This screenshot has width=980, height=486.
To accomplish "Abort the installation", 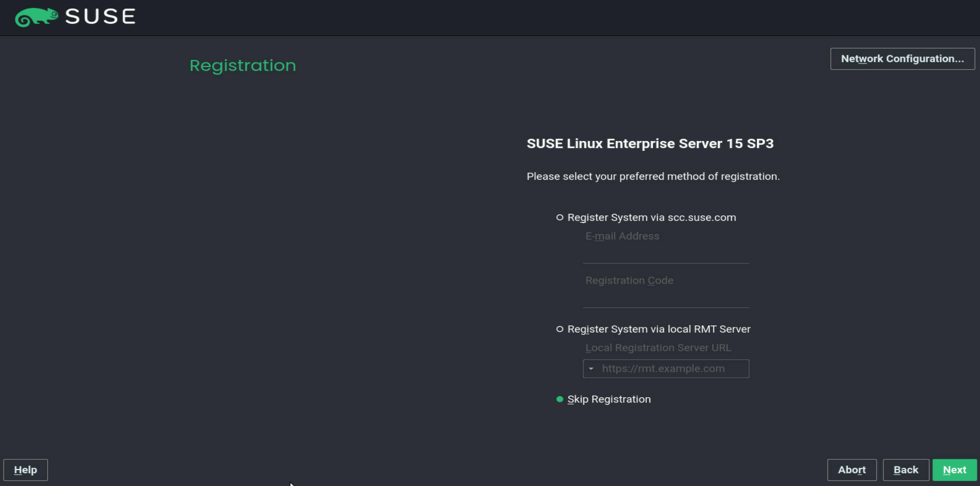I will (851, 470).
